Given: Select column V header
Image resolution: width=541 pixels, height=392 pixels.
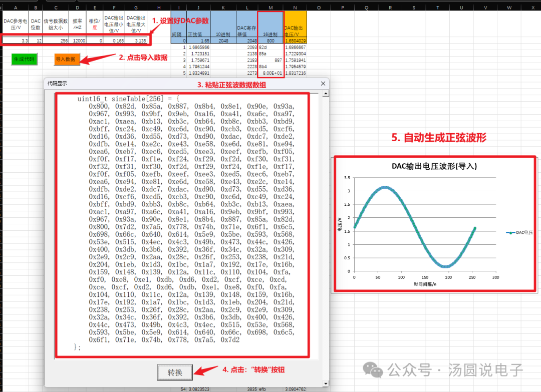Looking at the screenshot, I should (x=485, y=8).
